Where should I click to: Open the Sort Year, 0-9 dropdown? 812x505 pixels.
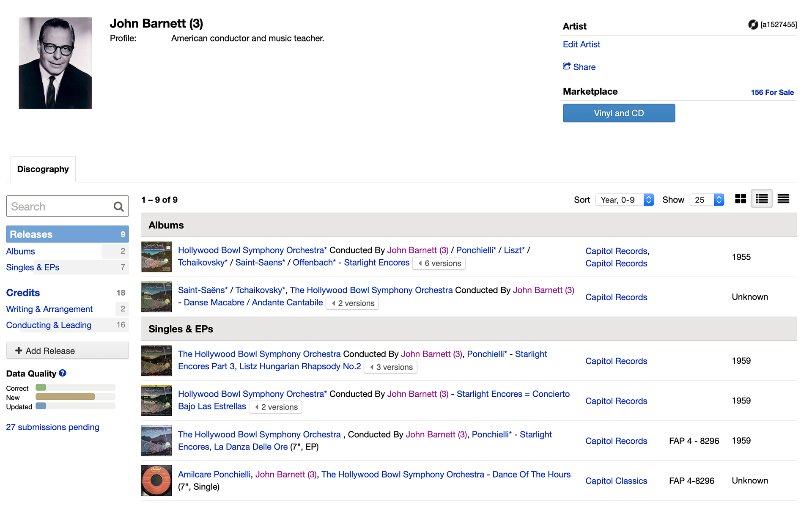[625, 200]
